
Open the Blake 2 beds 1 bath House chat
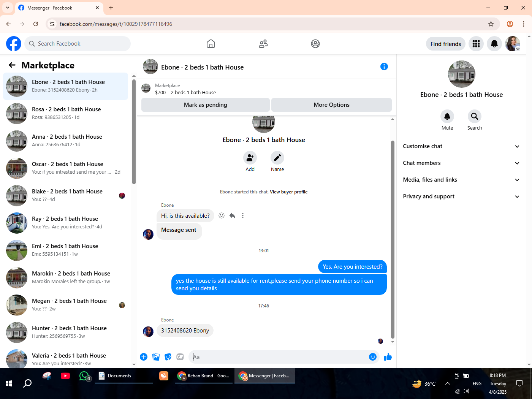click(x=66, y=195)
